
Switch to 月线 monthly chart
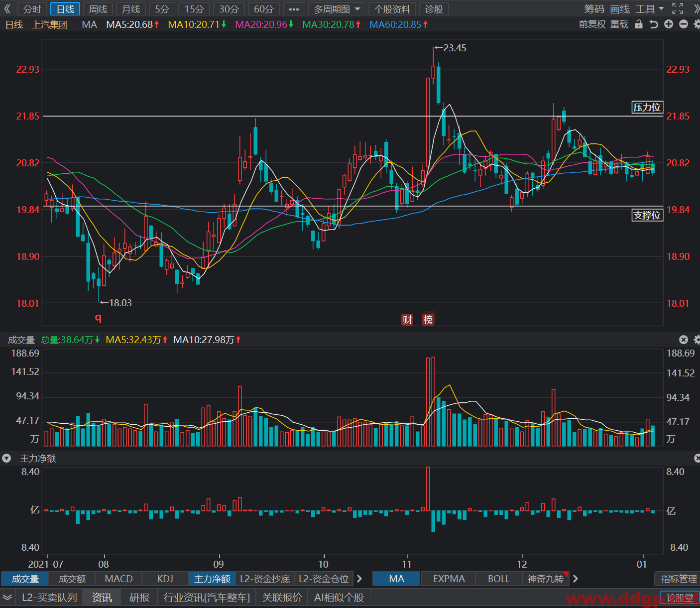click(x=131, y=9)
